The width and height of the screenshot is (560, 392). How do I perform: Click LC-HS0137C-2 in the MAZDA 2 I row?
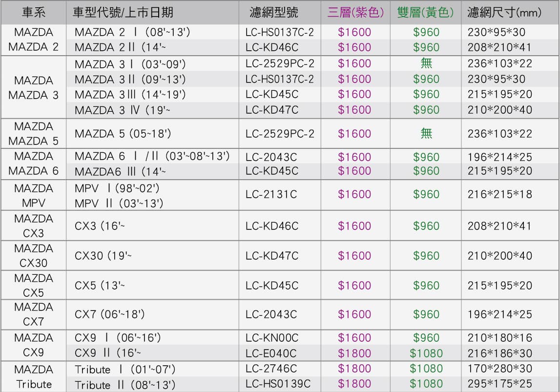tap(279, 32)
